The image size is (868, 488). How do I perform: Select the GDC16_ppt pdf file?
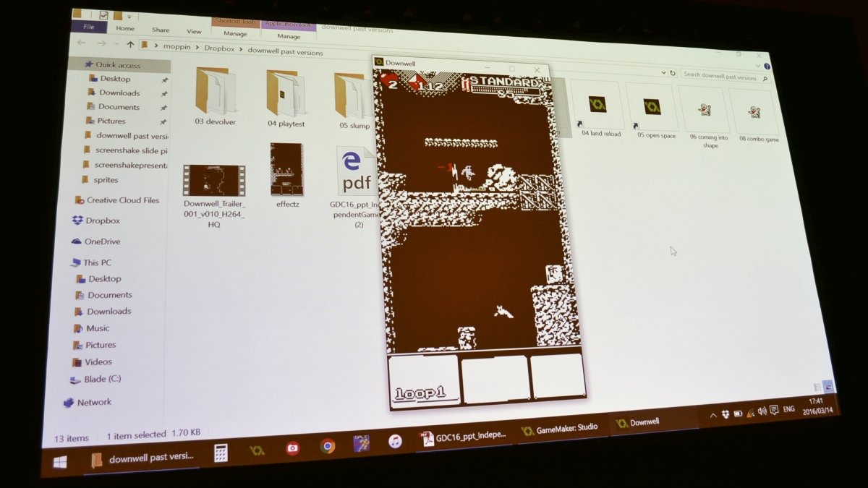pos(354,187)
